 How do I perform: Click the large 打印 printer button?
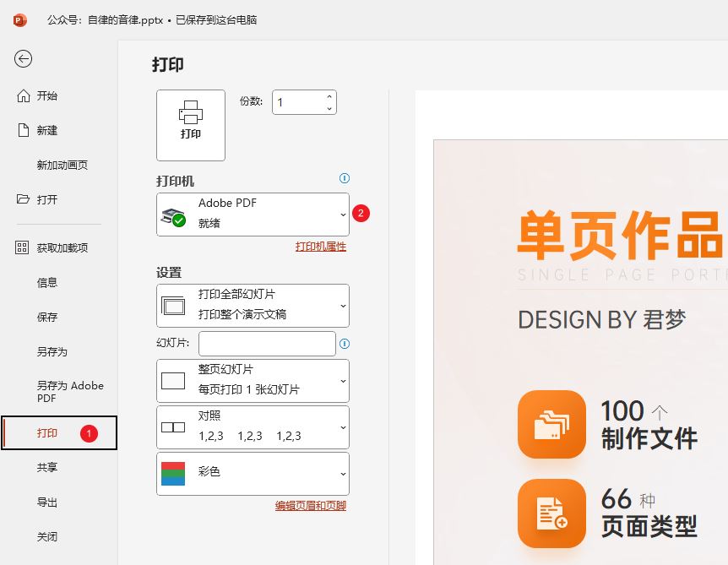tap(191, 125)
